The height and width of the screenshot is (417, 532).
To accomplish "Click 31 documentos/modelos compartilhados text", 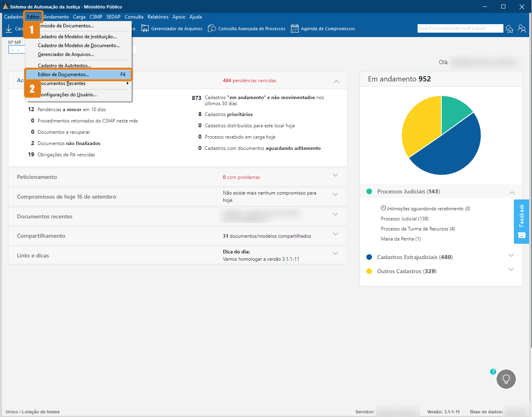I will [267, 236].
